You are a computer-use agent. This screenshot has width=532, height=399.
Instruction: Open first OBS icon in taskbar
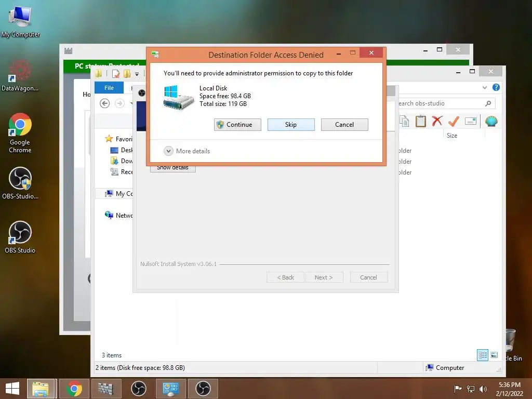click(138, 389)
